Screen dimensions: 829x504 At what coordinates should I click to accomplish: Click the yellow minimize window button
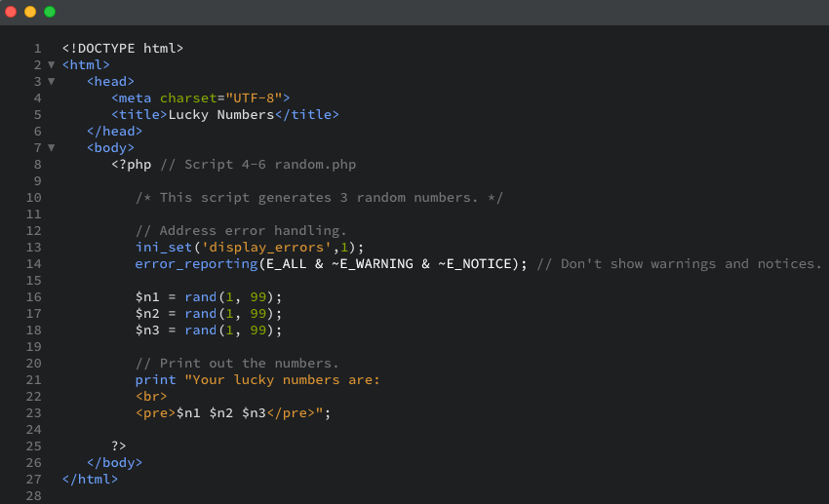point(30,12)
